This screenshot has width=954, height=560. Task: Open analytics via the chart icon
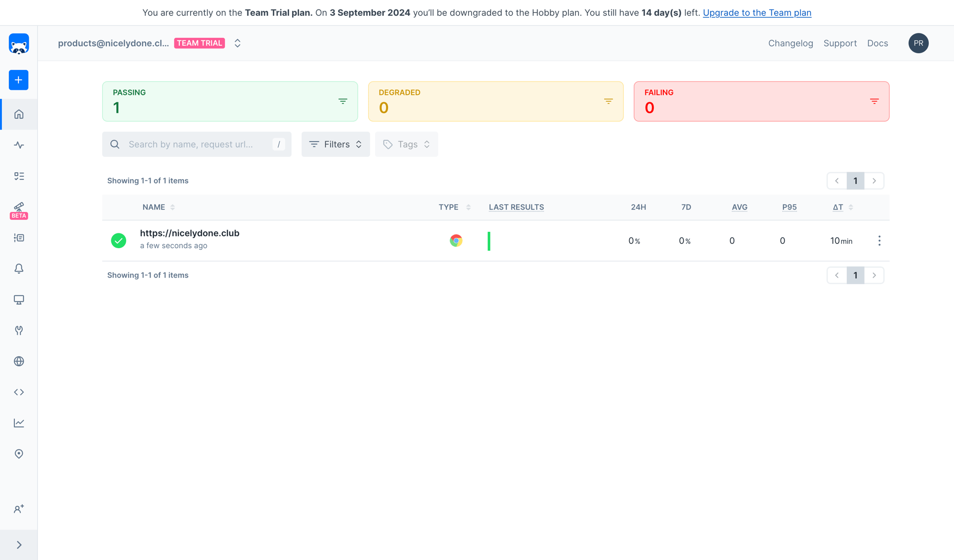click(x=18, y=422)
